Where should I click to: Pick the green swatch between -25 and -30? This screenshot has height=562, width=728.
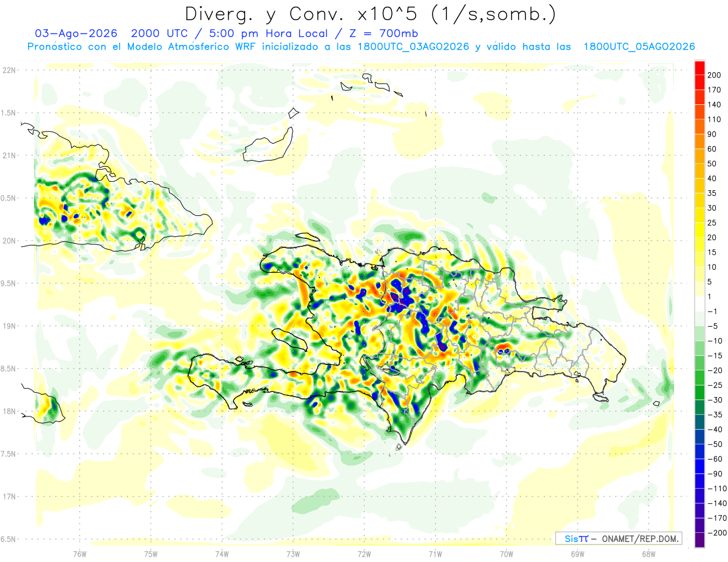coord(699,393)
